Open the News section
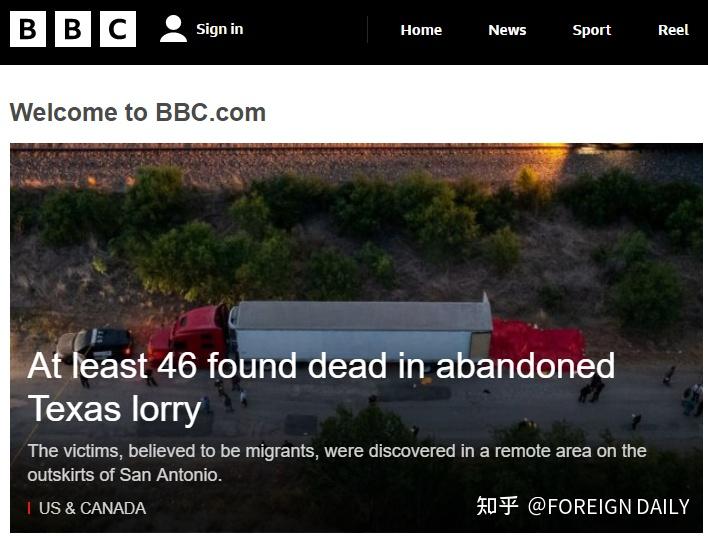Image resolution: width=708 pixels, height=536 pixels. click(x=507, y=30)
